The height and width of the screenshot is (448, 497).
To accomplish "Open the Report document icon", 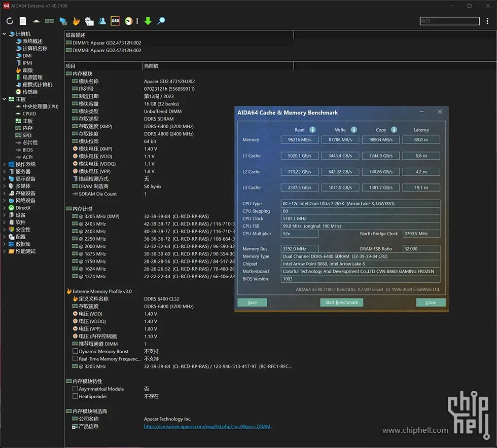I will pos(23,21).
